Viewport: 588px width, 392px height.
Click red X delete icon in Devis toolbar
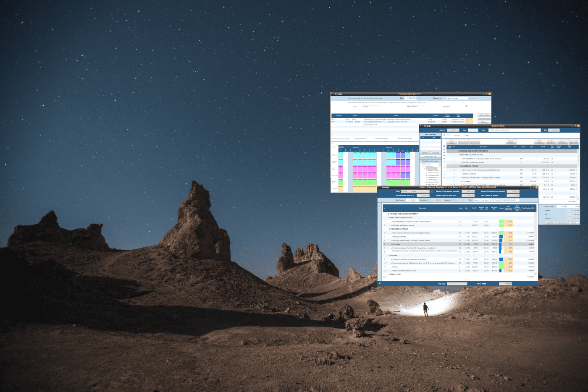(444, 178)
